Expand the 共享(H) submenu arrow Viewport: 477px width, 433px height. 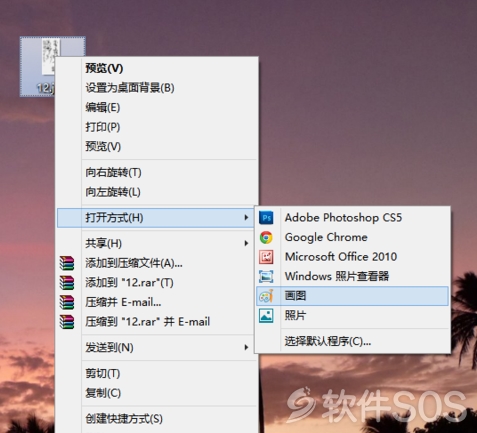click(x=246, y=243)
